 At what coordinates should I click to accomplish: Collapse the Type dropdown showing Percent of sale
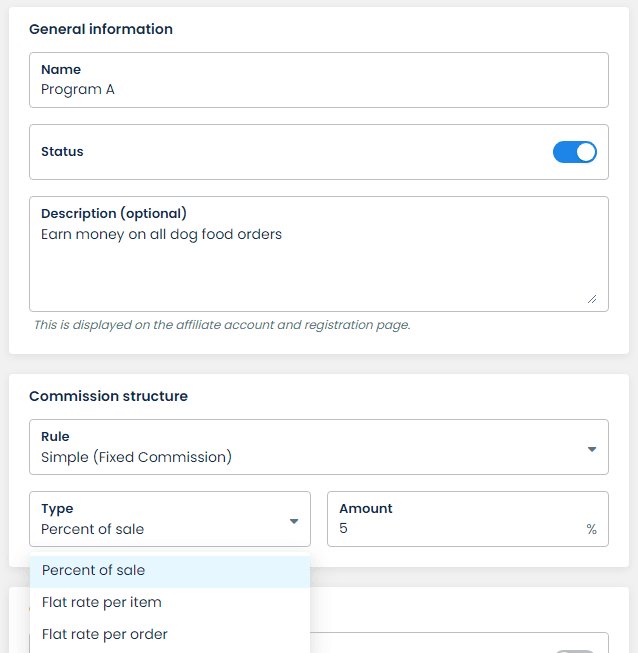point(169,519)
